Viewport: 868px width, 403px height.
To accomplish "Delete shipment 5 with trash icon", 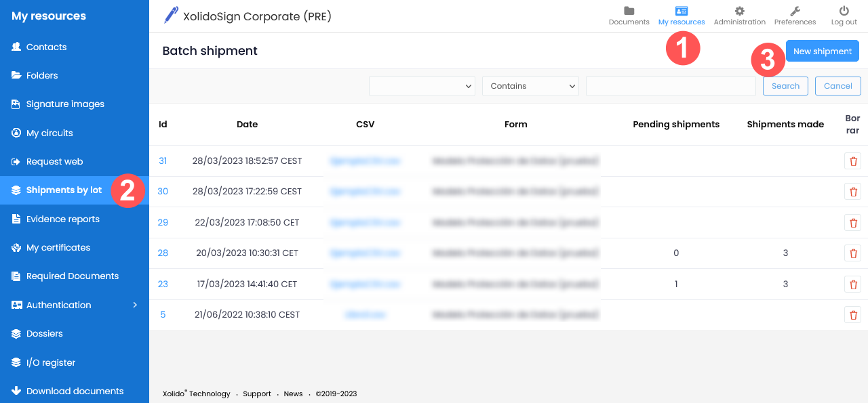I will pyautogui.click(x=853, y=314).
